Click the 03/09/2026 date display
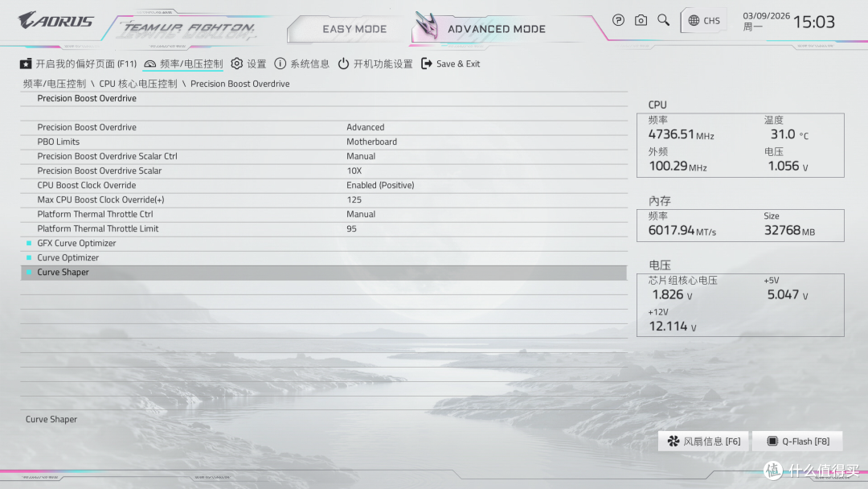This screenshot has width=868, height=489. click(x=766, y=16)
